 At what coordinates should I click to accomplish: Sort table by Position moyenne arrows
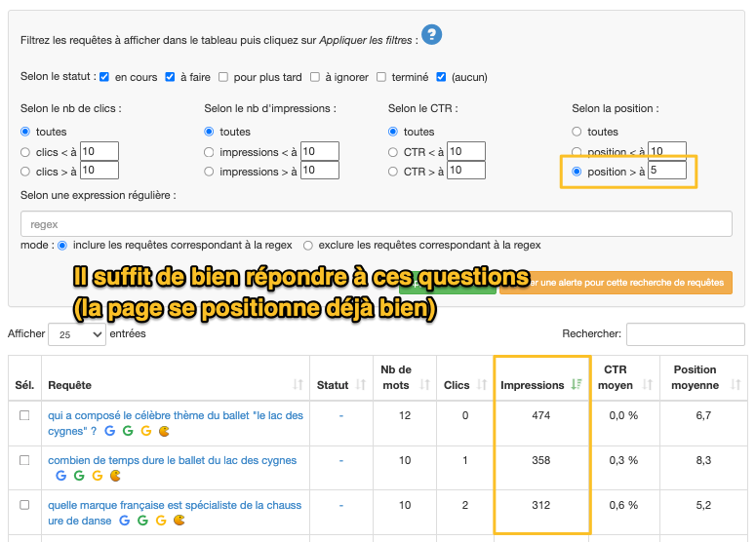(736, 384)
